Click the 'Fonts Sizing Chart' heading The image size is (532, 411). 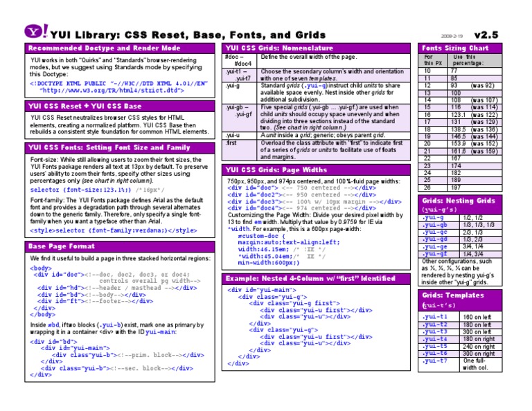pos(455,48)
